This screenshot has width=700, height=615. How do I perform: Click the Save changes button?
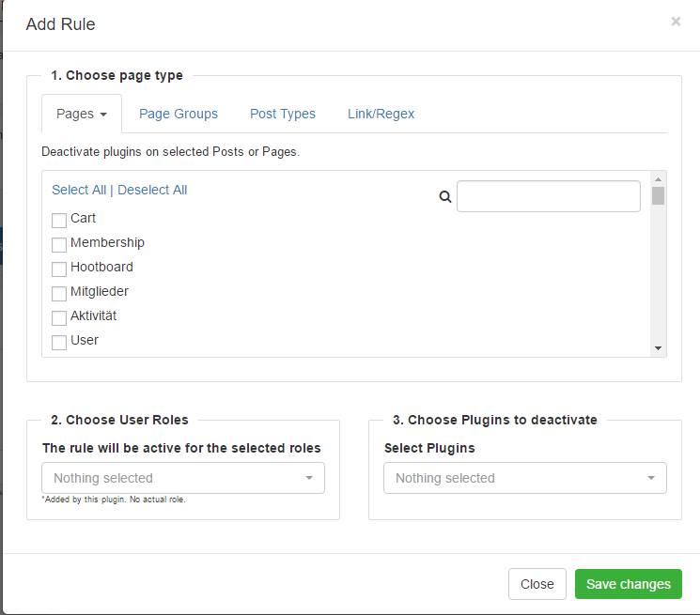coord(629,584)
